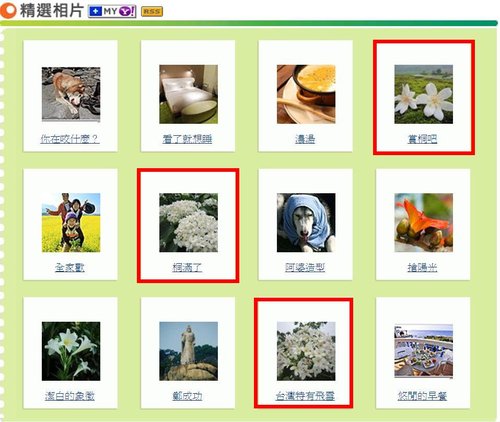
Task: Open the white flower clusters thumbnail
Action: coord(189,223)
